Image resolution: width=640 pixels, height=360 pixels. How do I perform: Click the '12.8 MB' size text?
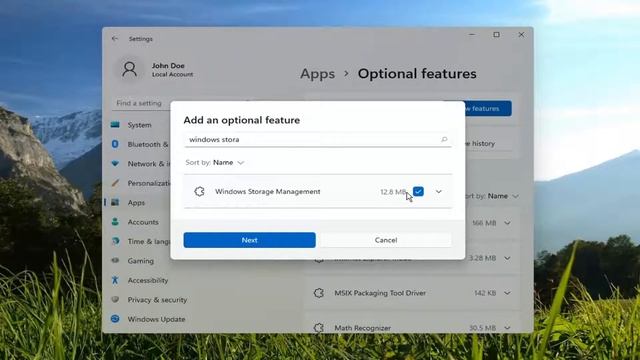pyautogui.click(x=393, y=192)
